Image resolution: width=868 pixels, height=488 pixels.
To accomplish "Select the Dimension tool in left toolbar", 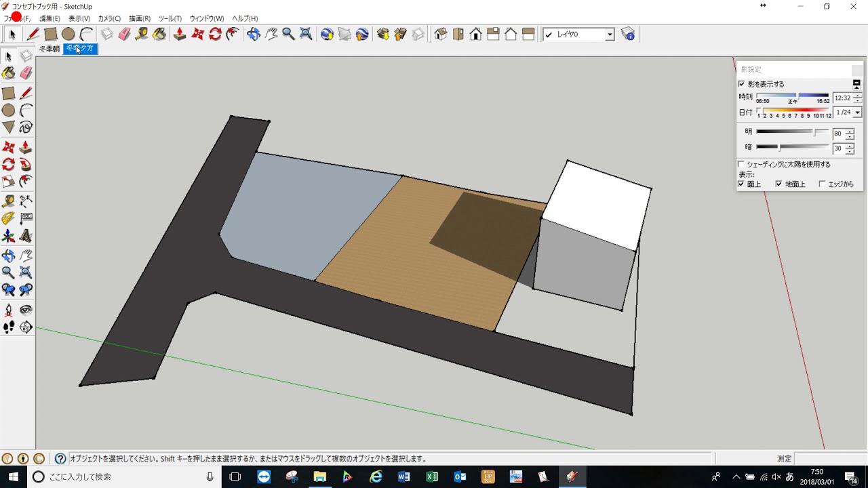I will click(26, 201).
